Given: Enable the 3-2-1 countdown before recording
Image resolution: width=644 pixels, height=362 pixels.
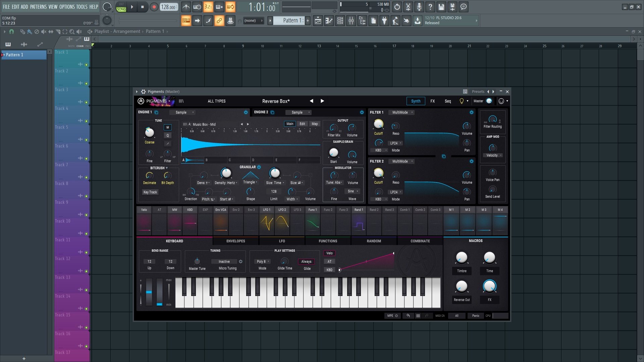Looking at the screenshot, I should pyautogui.click(x=208, y=7).
